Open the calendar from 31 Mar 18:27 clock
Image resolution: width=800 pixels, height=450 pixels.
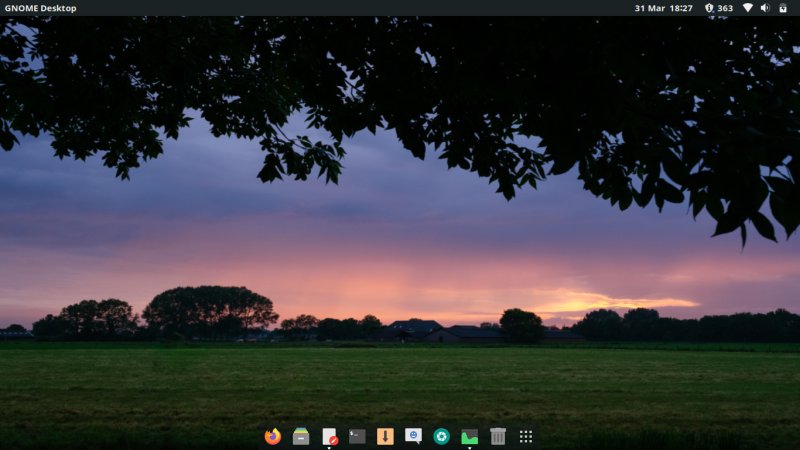click(663, 8)
